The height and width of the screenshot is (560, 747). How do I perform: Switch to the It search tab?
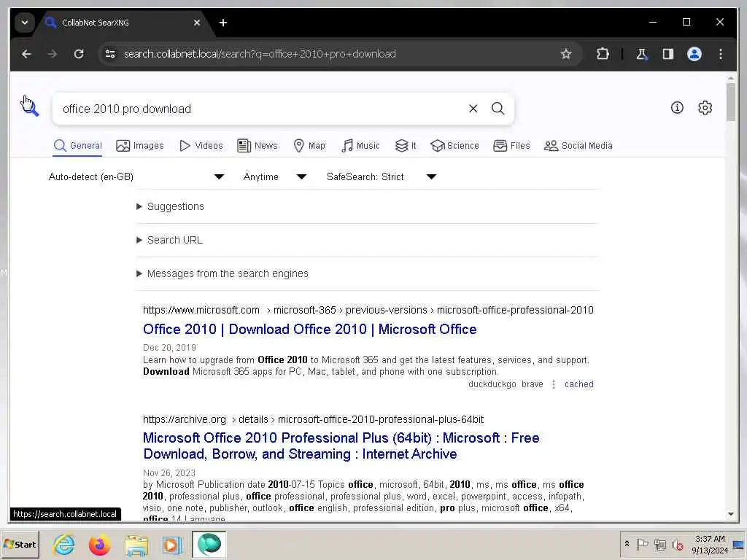[x=406, y=146]
